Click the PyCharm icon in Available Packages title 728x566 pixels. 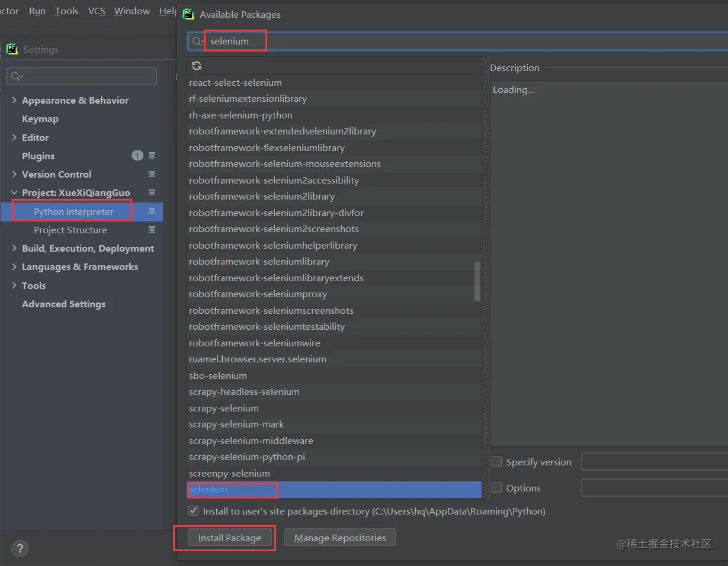(x=188, y=14)
